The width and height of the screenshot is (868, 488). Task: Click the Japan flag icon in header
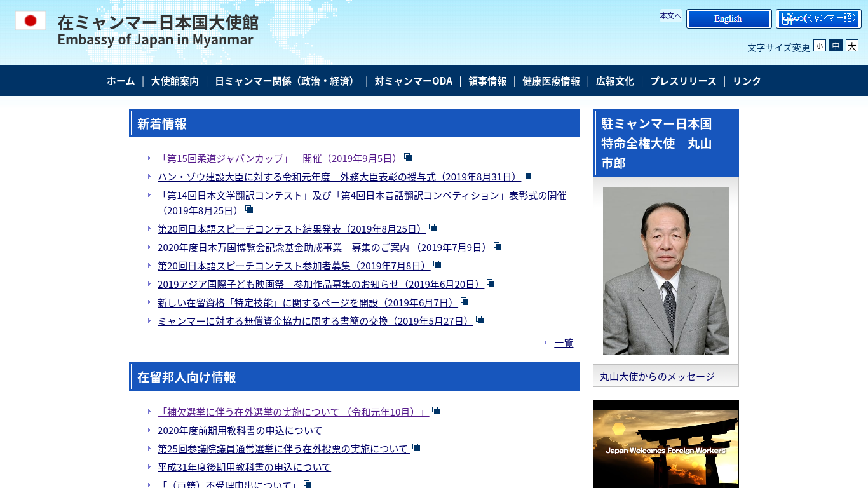pos(31,20)
